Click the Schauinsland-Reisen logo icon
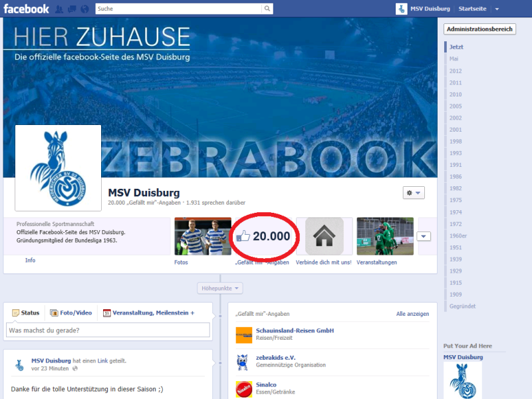Image resolution: width=532 pixels, height=399 pixels. click(x=244, y=335)
